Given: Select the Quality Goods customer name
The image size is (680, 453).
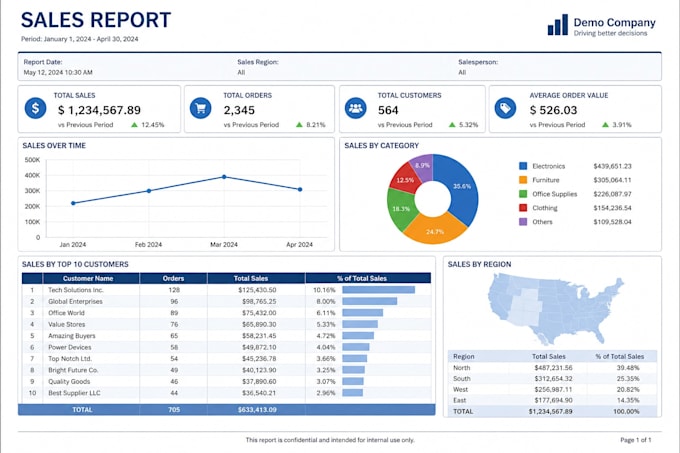Looking at the screenshot, I should tap(69, 381).
